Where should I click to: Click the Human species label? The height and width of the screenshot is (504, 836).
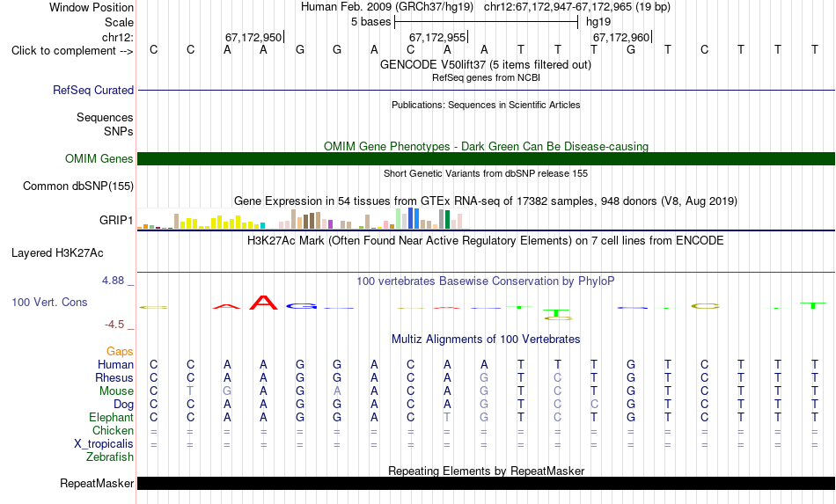pos(115,364)
